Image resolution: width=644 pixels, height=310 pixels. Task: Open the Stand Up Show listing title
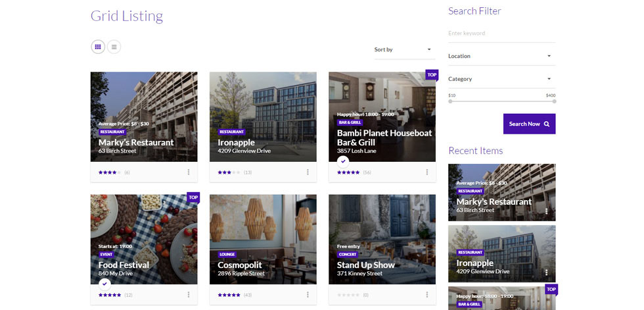tap(366, 265)
